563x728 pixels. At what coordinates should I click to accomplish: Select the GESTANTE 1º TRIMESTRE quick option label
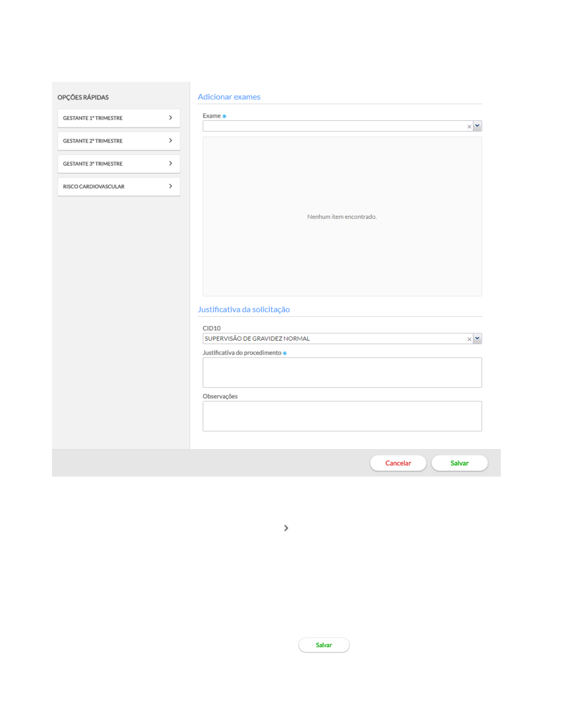[x=93, y=118]
